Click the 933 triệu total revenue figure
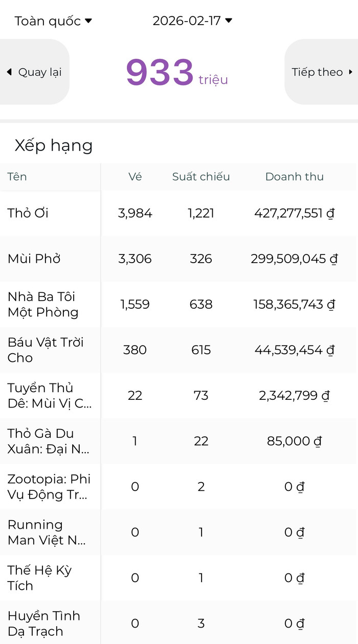358x644 pixels. click(x=176, y=73)
